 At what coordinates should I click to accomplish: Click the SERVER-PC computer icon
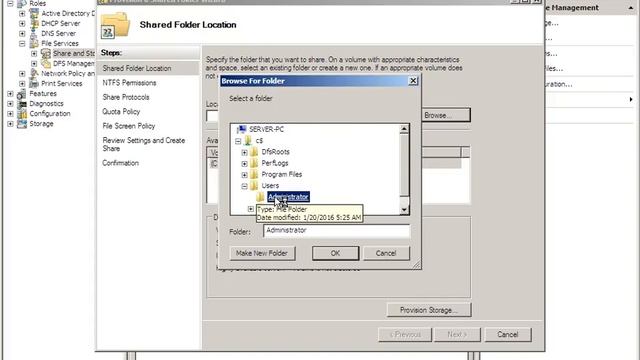(x=242, y=129)
